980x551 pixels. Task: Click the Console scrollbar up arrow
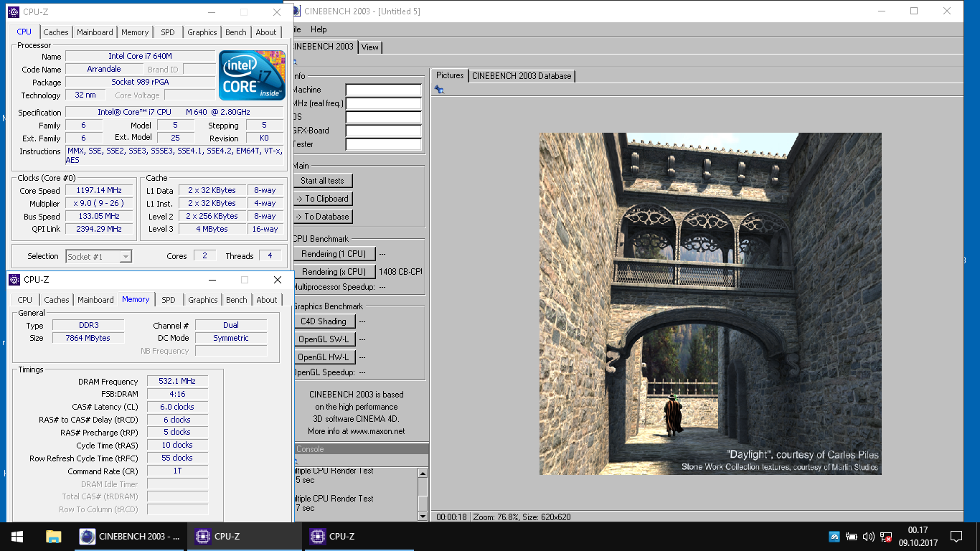[x=423, y=473]
